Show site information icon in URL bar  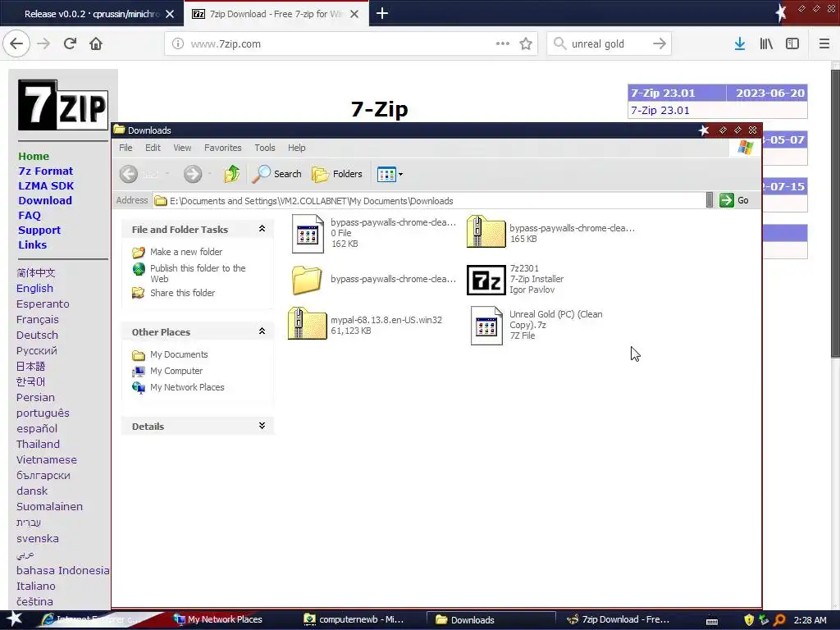pos(178,44)
